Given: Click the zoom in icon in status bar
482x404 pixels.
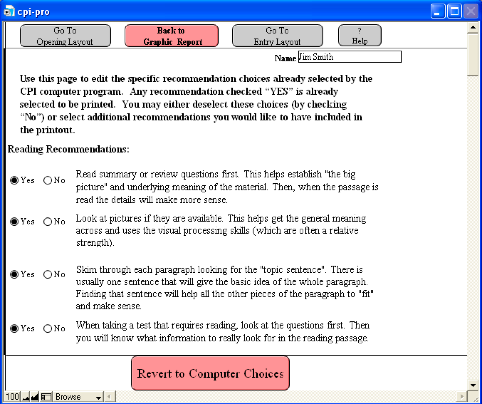Looking at the screenshot, I should pyautogui.click(x=35, y=397).
